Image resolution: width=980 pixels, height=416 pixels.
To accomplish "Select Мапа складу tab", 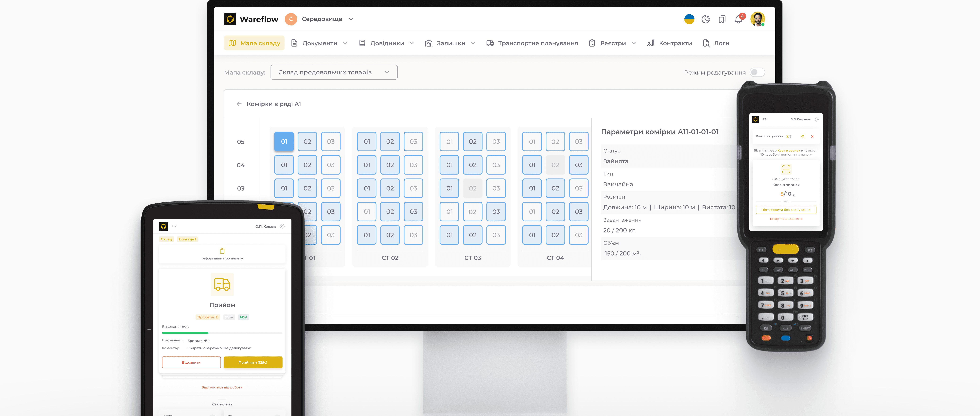I will 254,43.
